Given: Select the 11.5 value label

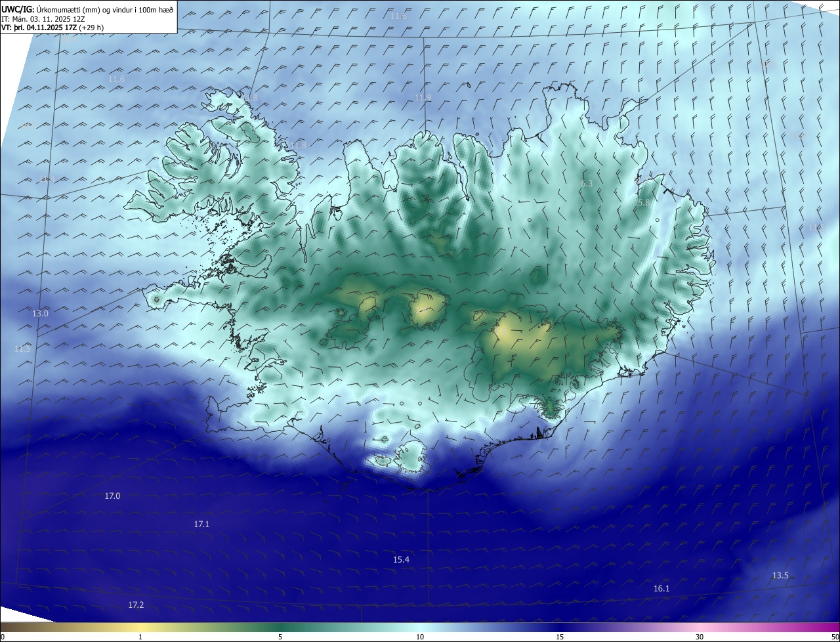Looking at the screenshot, I should point(22,349).
